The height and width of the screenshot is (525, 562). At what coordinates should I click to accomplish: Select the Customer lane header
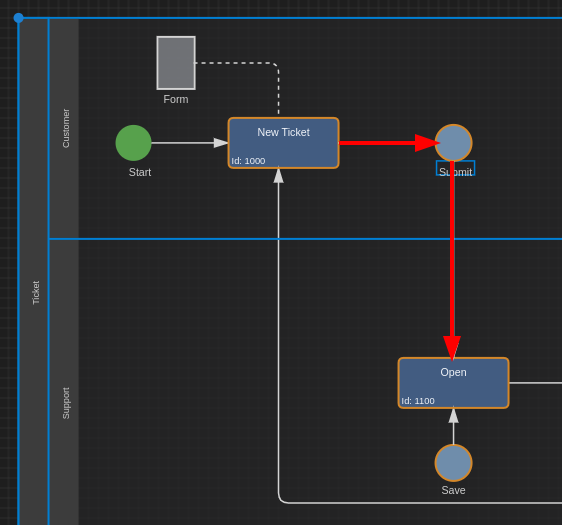[64, 128]
